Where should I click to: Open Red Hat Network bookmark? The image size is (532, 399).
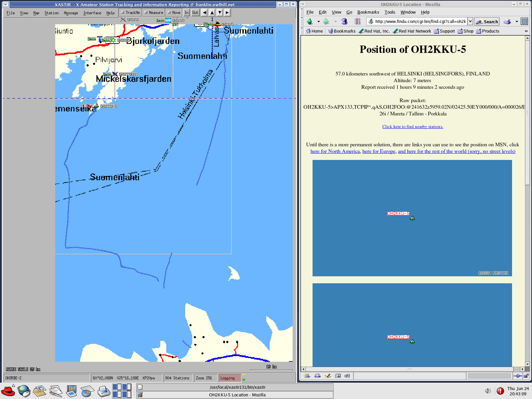coord(412,31)
